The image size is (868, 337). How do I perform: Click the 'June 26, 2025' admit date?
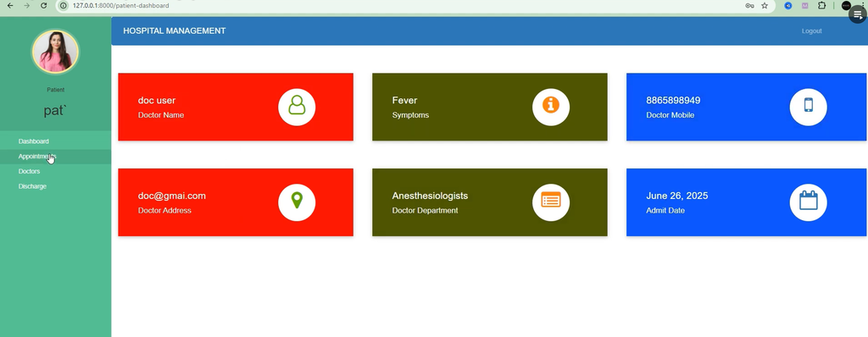pos(677,196)
